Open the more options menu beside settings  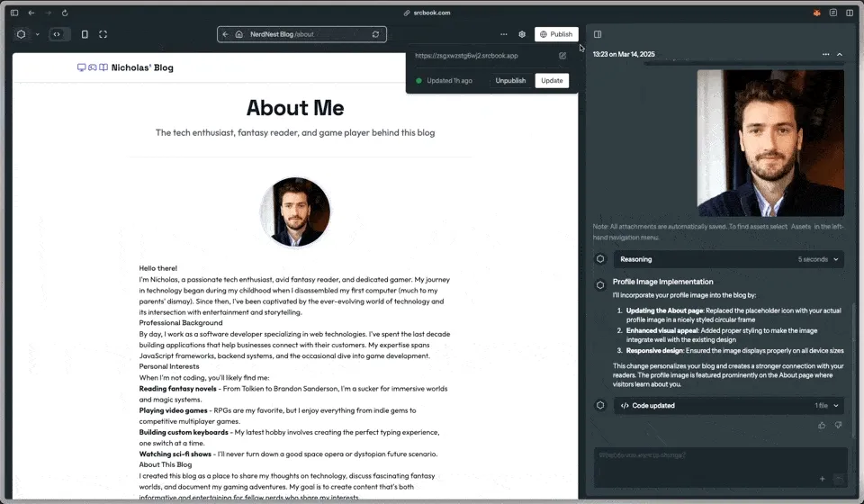504,34
